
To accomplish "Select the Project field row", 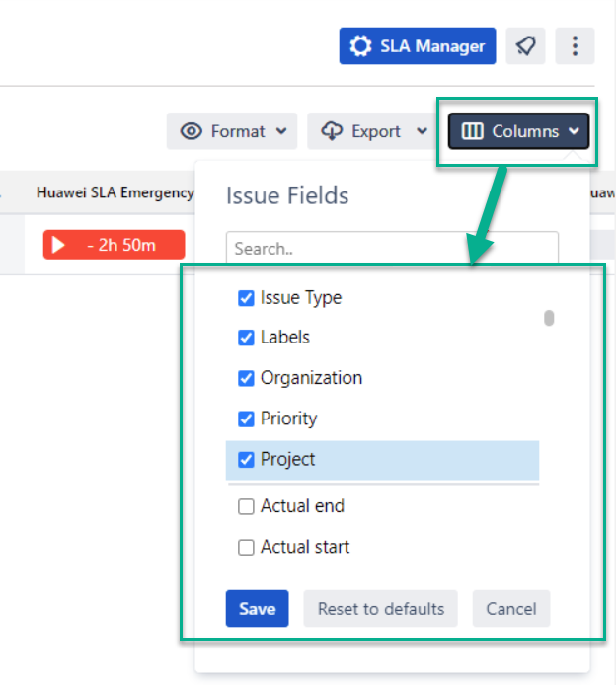I will [382, 460].
